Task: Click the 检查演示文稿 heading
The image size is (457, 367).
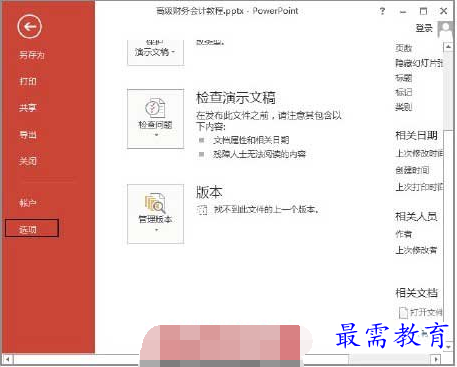Action: 236,98
